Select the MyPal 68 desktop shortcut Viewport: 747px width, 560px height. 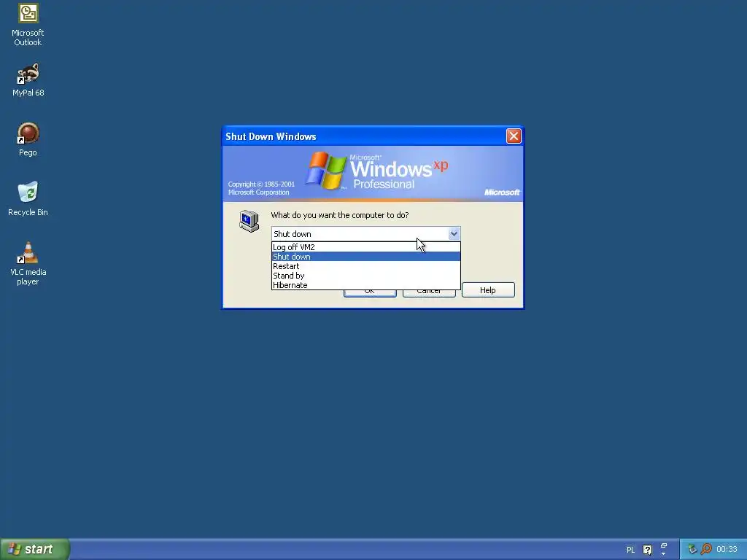coord(28,80)
